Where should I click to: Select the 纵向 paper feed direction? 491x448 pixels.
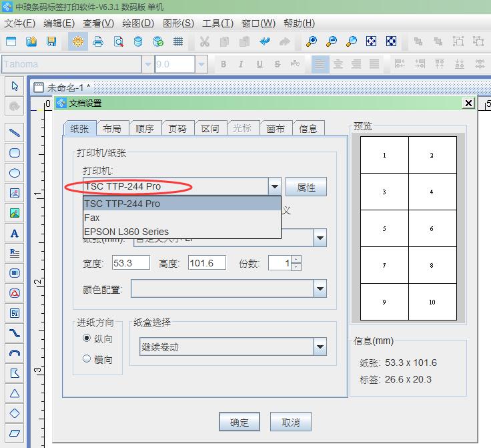[x=87, y=339]
